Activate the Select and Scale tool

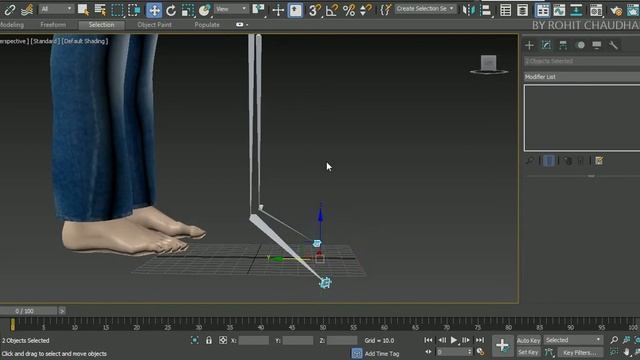click(188, 10)
